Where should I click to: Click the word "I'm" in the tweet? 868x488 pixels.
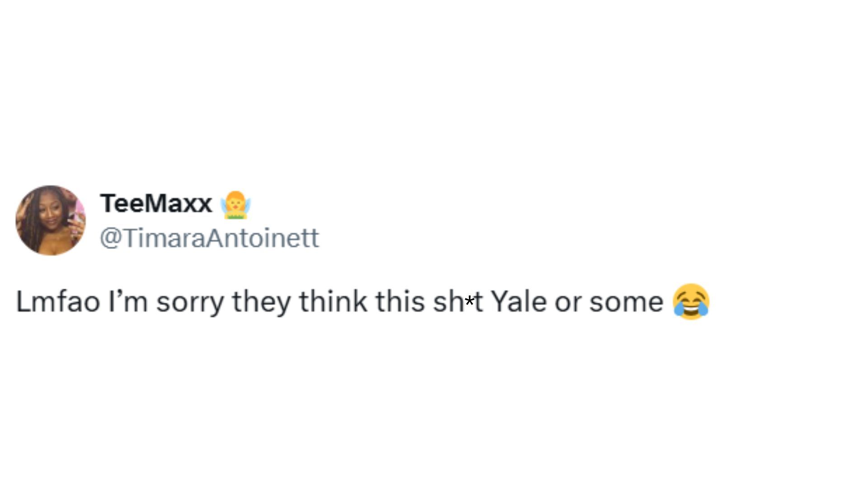[x=127, y=301]
